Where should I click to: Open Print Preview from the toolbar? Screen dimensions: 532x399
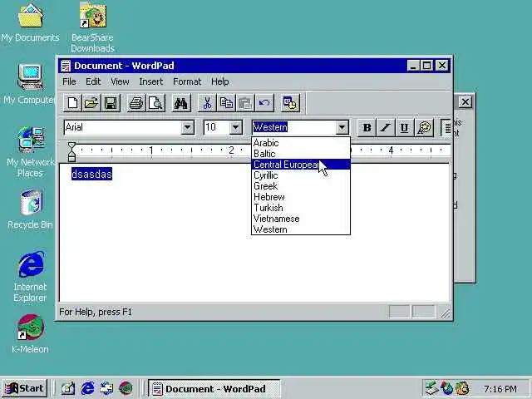click(x=155, y=103)
